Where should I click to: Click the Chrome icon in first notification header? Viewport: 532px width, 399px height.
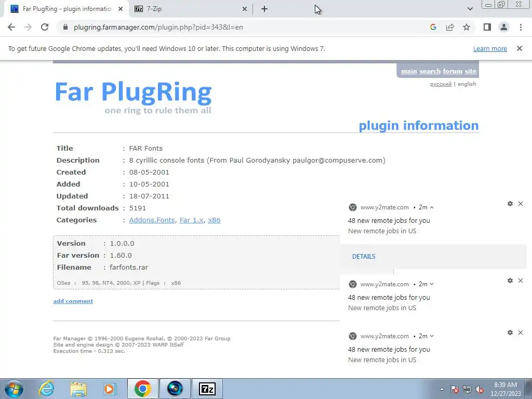[x=353, y=207]
